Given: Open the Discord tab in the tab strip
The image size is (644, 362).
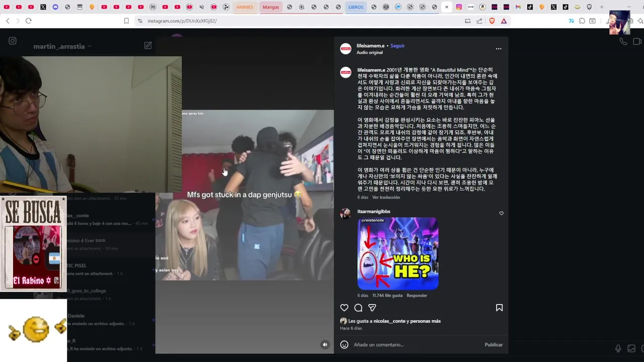Looking at the screenshot, I should [55, 7].
